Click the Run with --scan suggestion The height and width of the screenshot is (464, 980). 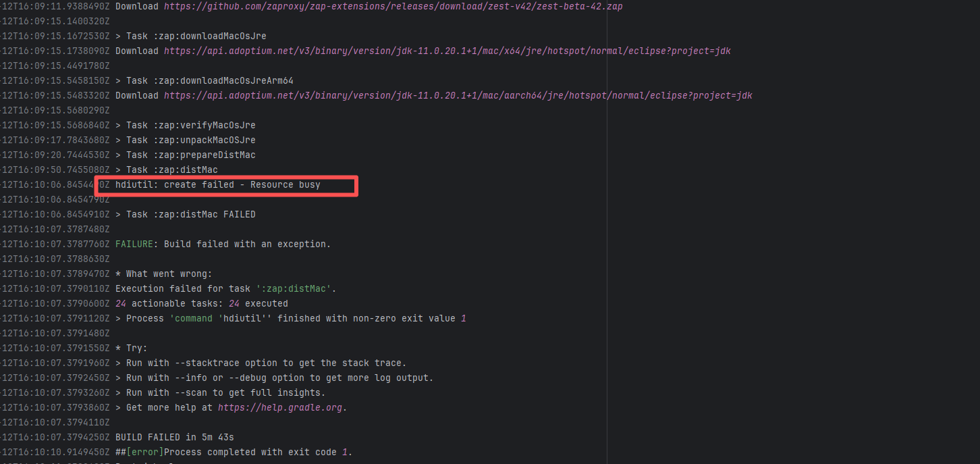(x=225, y=392)
